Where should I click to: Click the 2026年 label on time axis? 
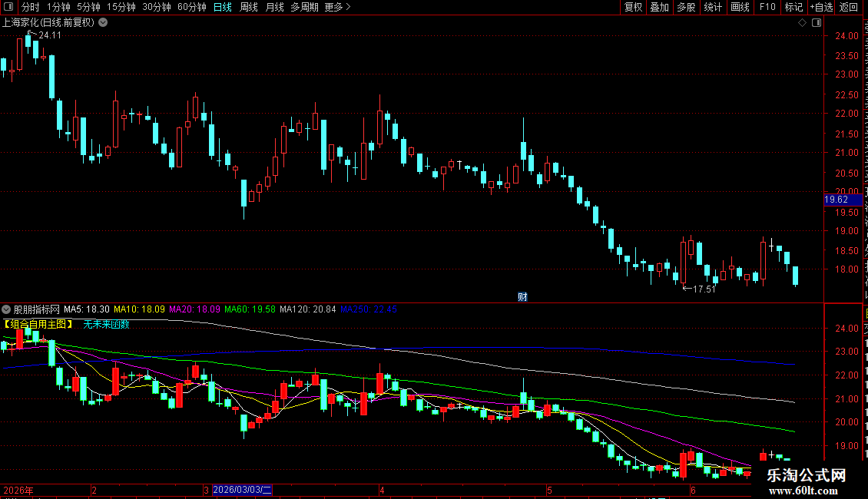pyautogui.click(x=18, y=490)
